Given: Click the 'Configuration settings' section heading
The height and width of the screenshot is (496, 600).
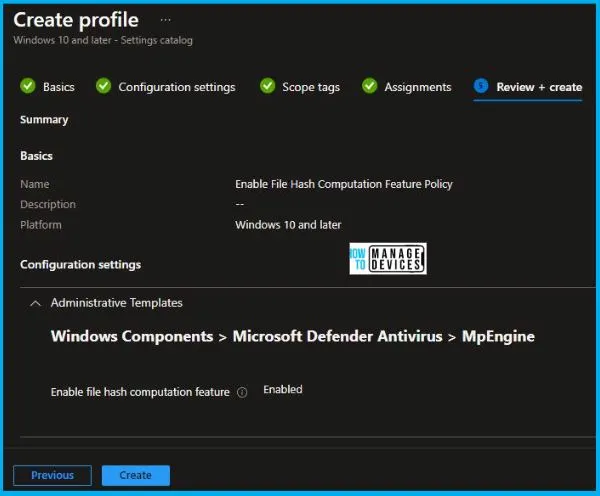Looking at the screenshot, I should [x=80, y=265].
